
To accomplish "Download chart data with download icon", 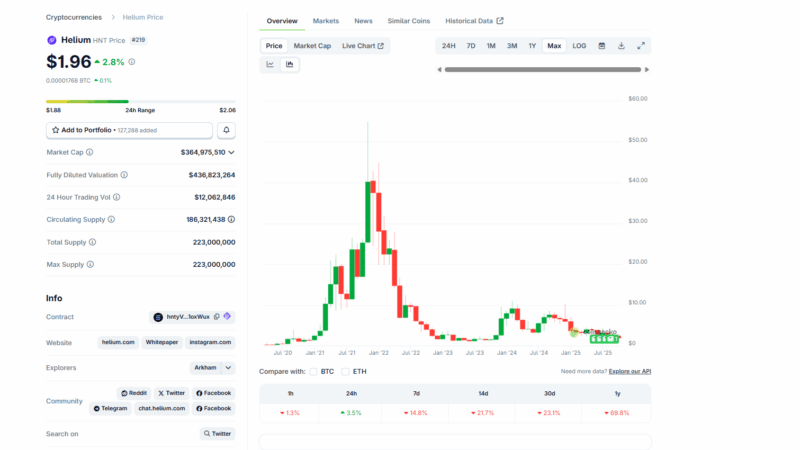I will (x=621, y=46).
